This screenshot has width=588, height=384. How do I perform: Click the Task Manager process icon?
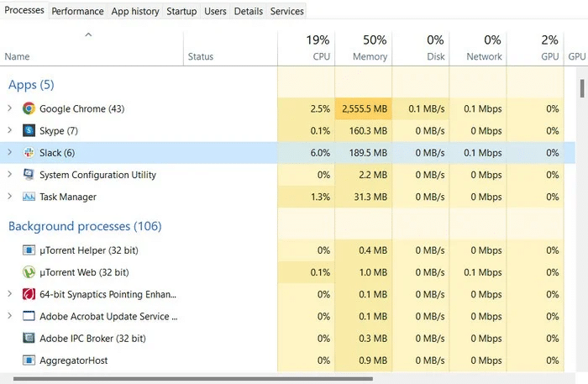[x=29, y=197]
